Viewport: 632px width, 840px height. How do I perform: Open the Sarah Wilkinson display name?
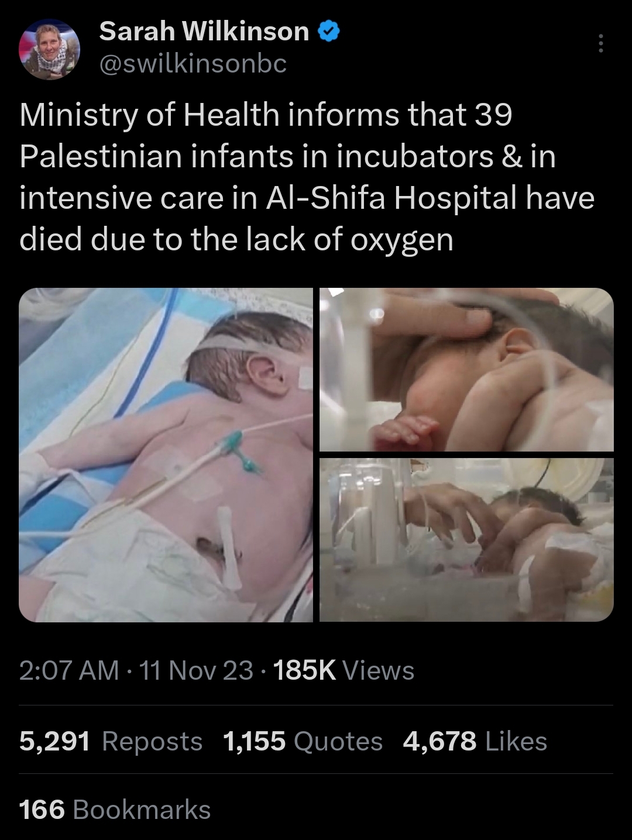204,32
